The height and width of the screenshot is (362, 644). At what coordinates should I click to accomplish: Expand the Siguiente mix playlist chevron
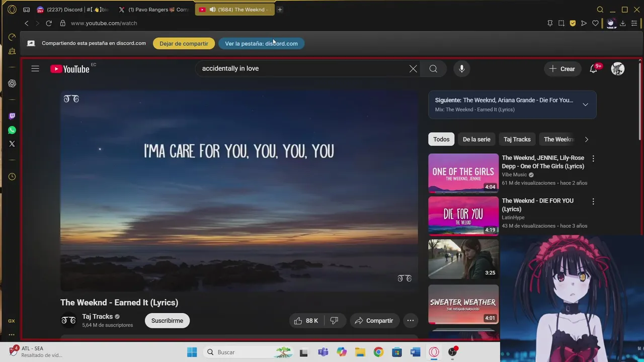pyautogui.click(x=585, y=105)
